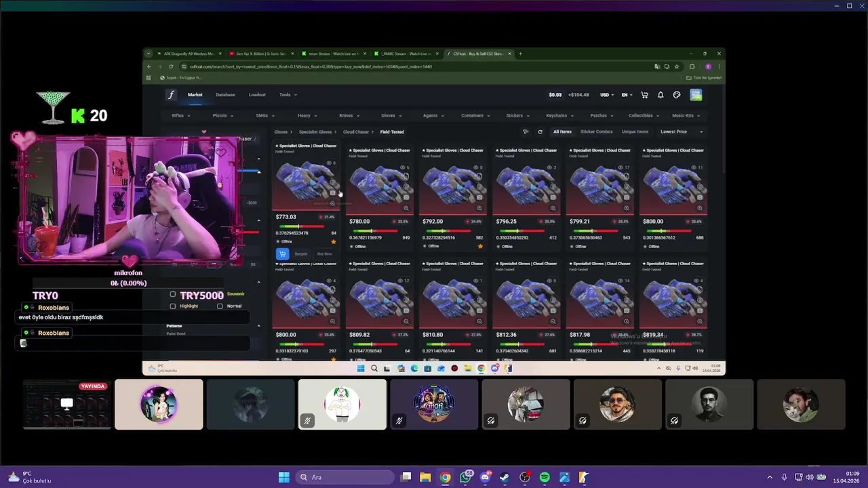Click the Cloud Chaser breadcrumb link

point(356,132)
